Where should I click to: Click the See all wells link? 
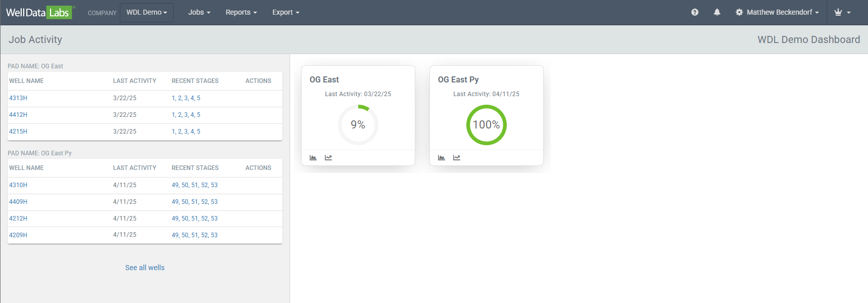pyautogui.click(x=145, y=268)
